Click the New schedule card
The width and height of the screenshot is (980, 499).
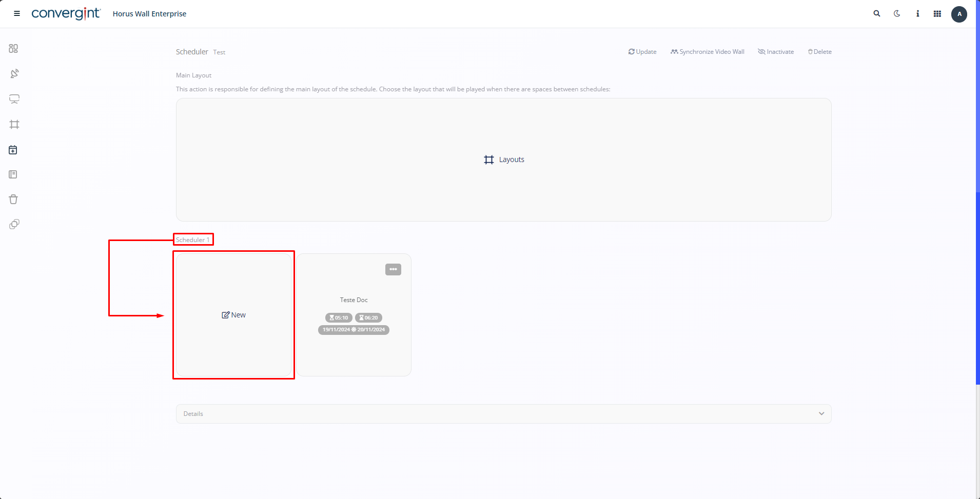[234, 315]
